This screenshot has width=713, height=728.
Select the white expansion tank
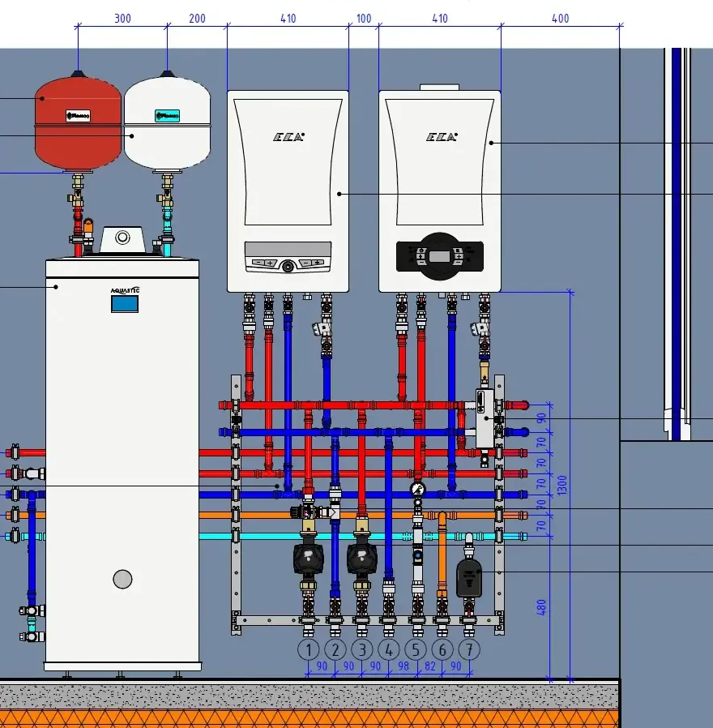[x=168, y=122]
